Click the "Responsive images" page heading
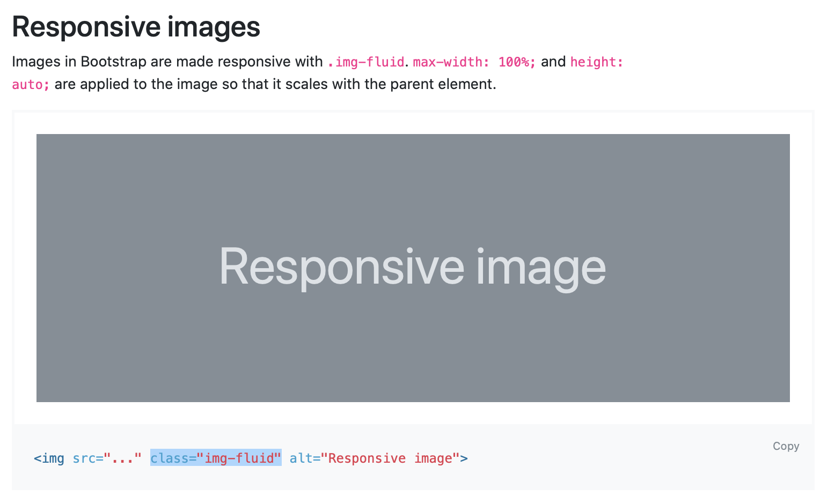The height and width of the screenshot is (504, 835). (136, 27)
